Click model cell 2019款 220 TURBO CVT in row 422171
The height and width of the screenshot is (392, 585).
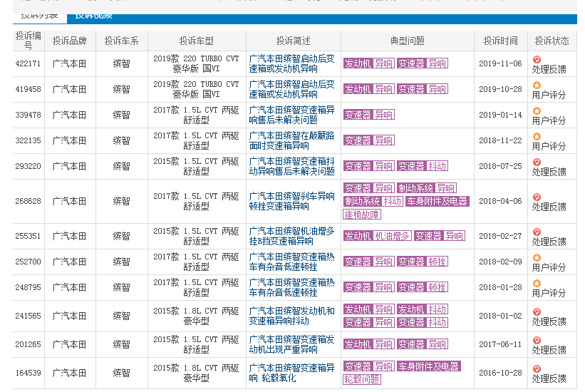pyautogui.click(x=196, y=64)
